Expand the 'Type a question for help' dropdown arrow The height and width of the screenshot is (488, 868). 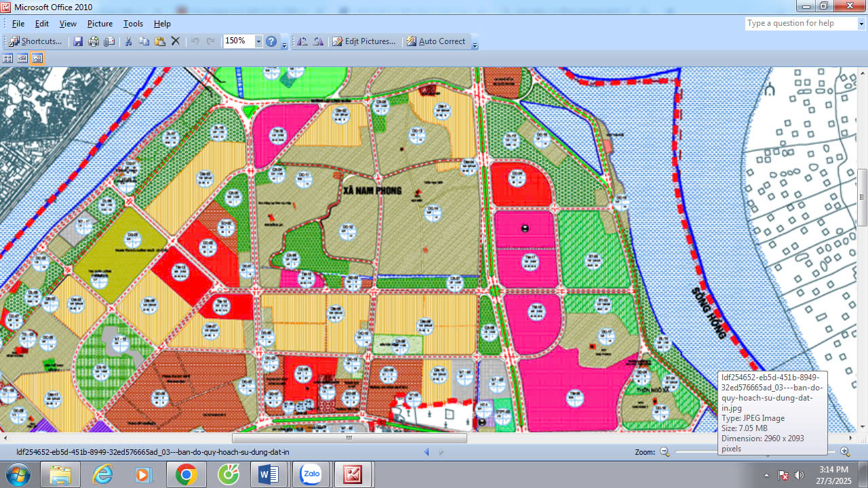[x=859, y=23]
